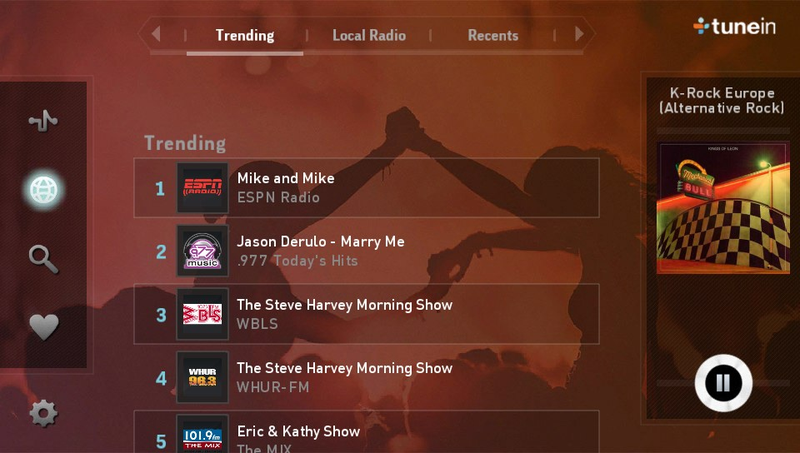Go to previous tabs with left arrow
800x453 pixels.
[156, 34]
